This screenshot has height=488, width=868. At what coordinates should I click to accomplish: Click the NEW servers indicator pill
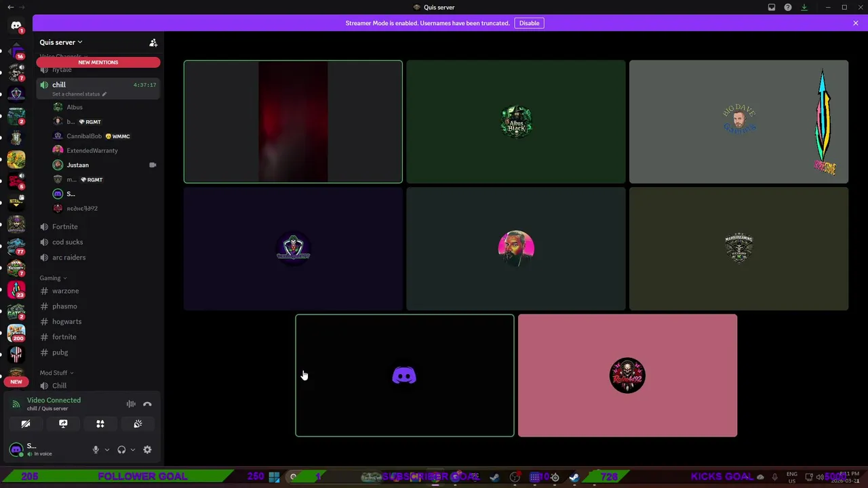click(x=16, y=382)
